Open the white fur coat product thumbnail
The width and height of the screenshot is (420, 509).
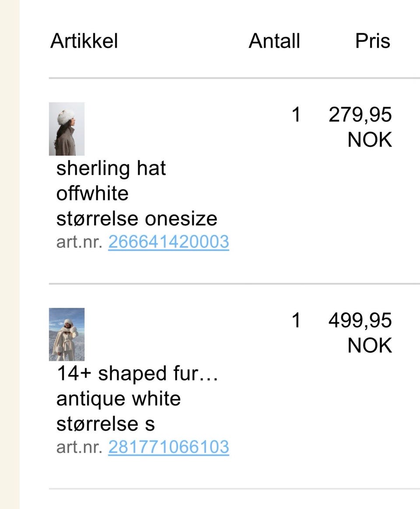66,335
